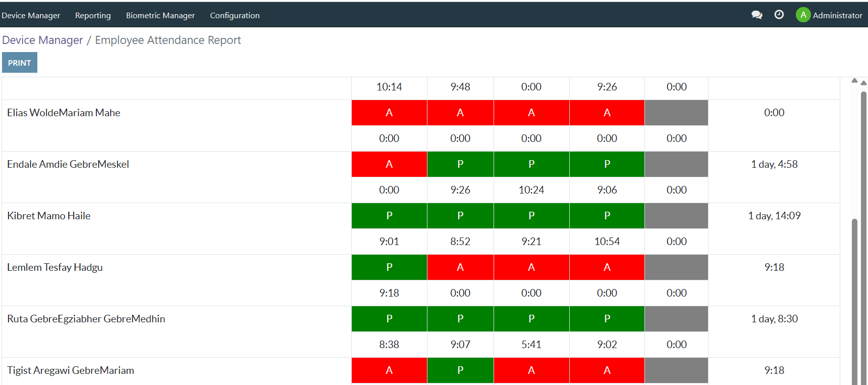Click the 9:07 time cell
This screenshot has height=385, width=868.
(x=460, y=345)
